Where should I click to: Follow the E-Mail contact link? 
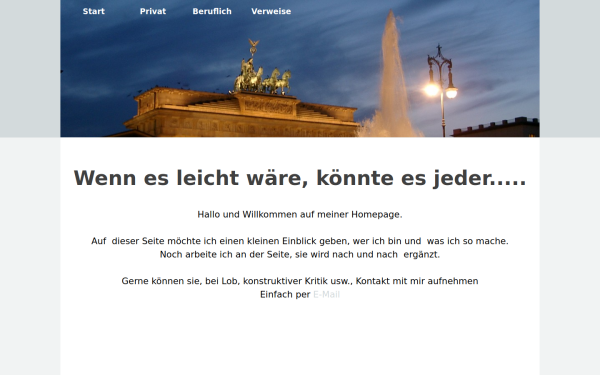point(326,294)
